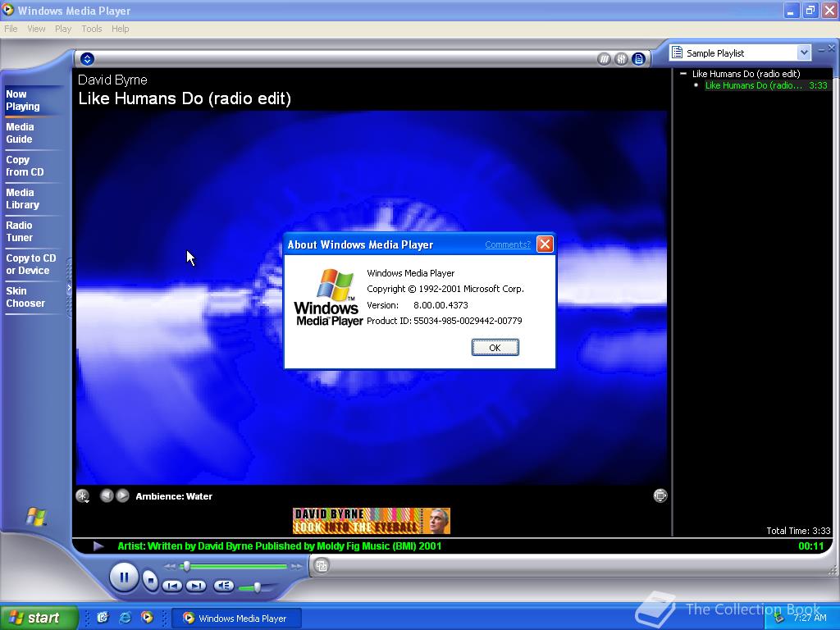
Task: Open the View menu
Action: [36, 29]
